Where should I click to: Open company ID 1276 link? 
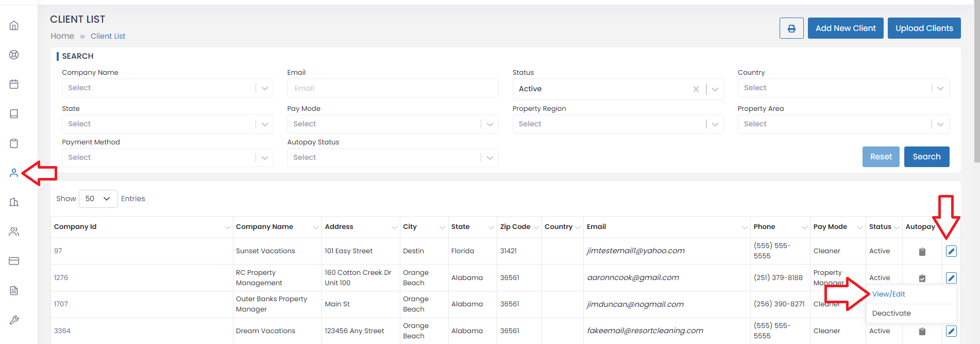click(x=61, y=277)
